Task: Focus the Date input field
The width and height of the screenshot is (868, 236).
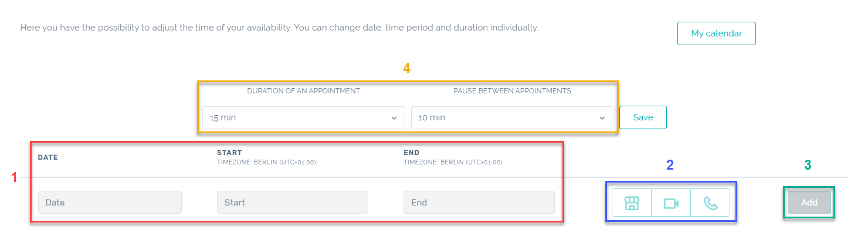Action: (110, 203)
